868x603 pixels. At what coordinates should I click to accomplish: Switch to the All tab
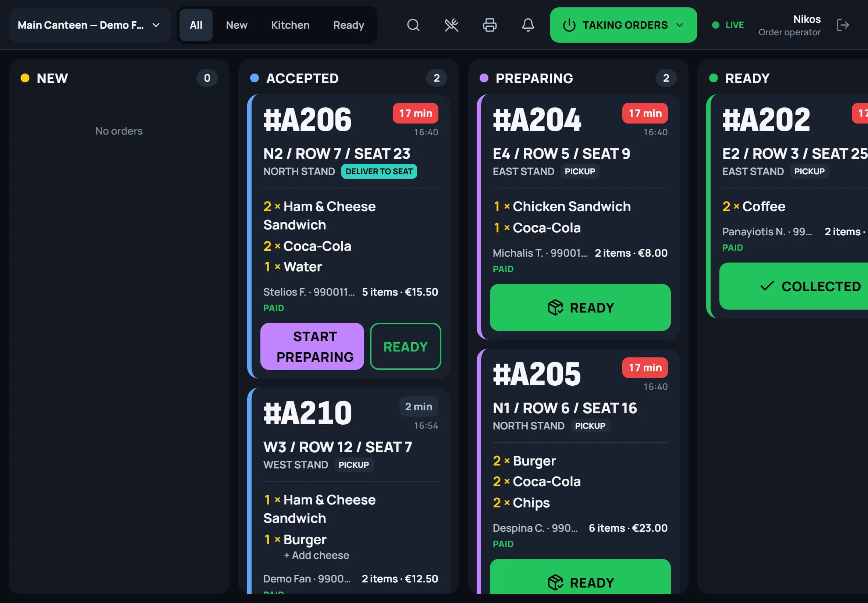coord(196,25)
